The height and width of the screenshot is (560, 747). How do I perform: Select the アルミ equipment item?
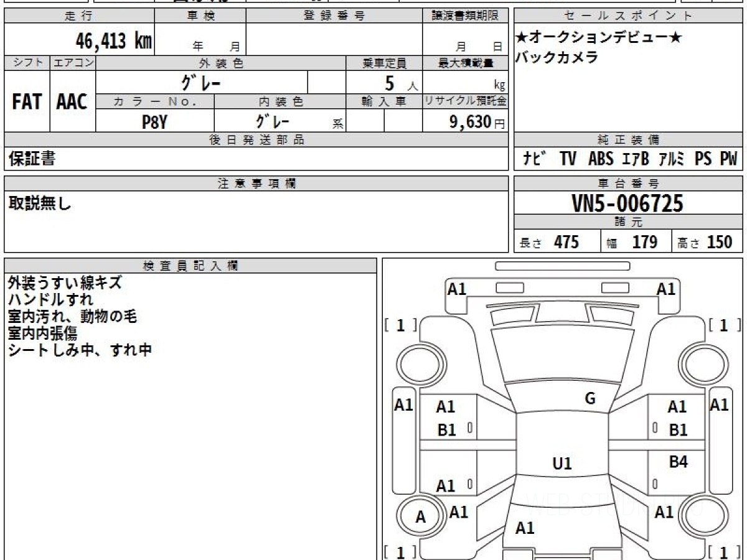pyautogui.click(x=672, y=159)
